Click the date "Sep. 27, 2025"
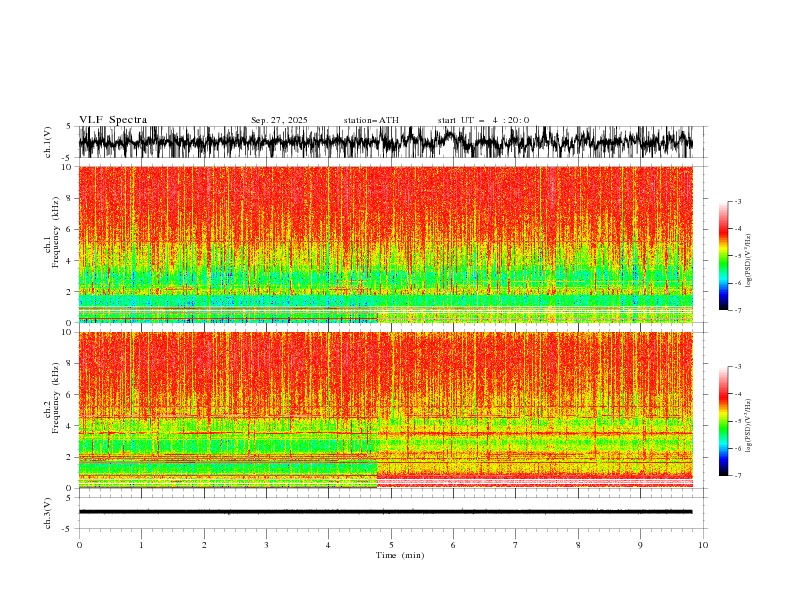 tap(279, 120)
